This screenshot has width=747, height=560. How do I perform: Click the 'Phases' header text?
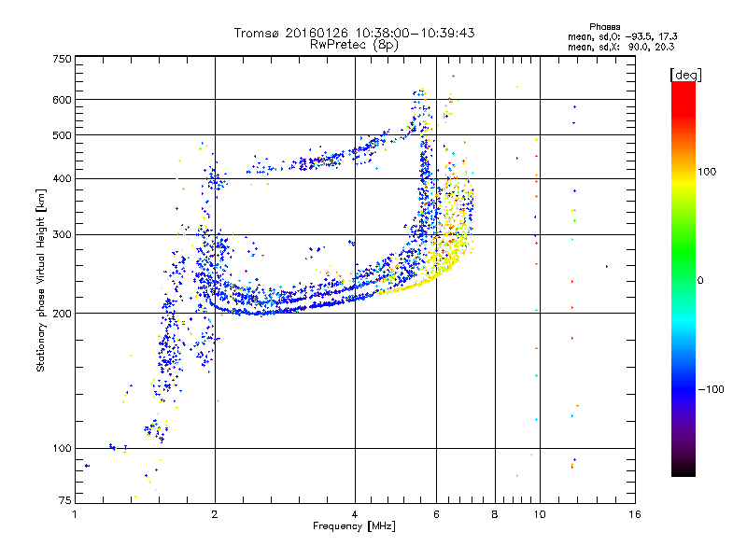pyautogui.click(x=604, y=27)
